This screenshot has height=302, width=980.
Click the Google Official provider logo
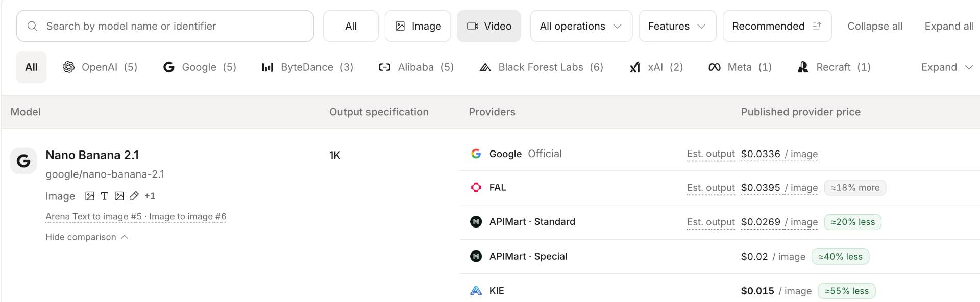click(476, 154)
